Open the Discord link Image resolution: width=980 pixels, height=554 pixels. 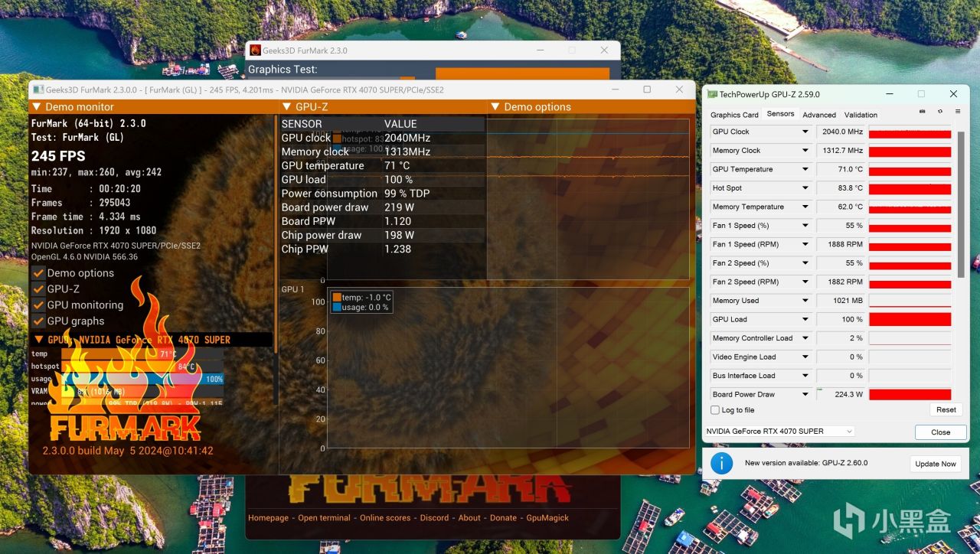click(434, 518)
